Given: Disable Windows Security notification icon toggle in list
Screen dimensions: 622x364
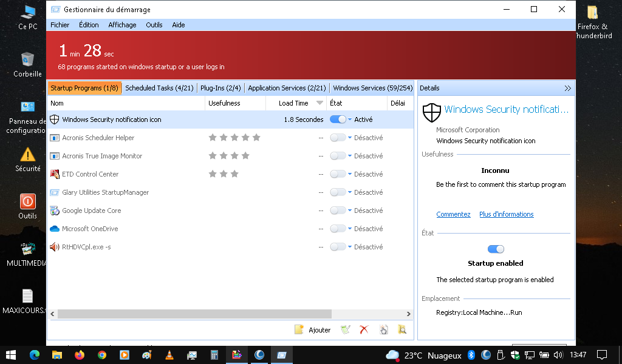Looking at the screenshot, I should pos(338,120).
